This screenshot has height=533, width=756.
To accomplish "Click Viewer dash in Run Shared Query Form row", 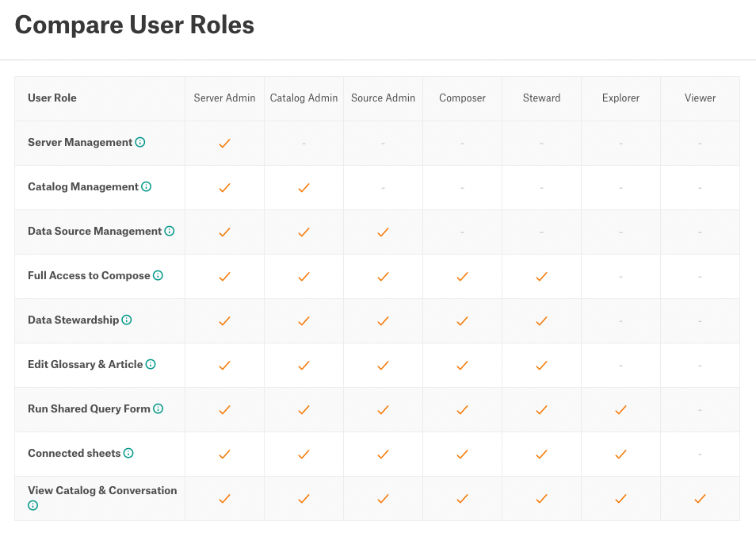I will tap(700, 409).
